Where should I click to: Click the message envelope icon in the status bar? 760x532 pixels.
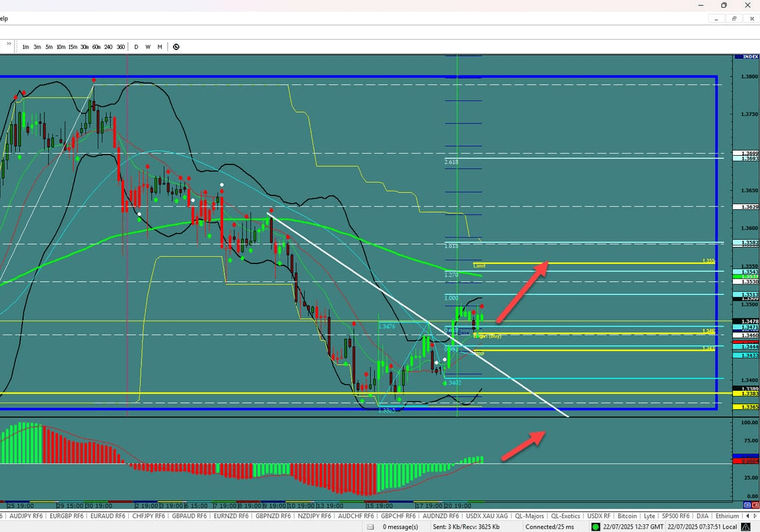tap(372, 526)
